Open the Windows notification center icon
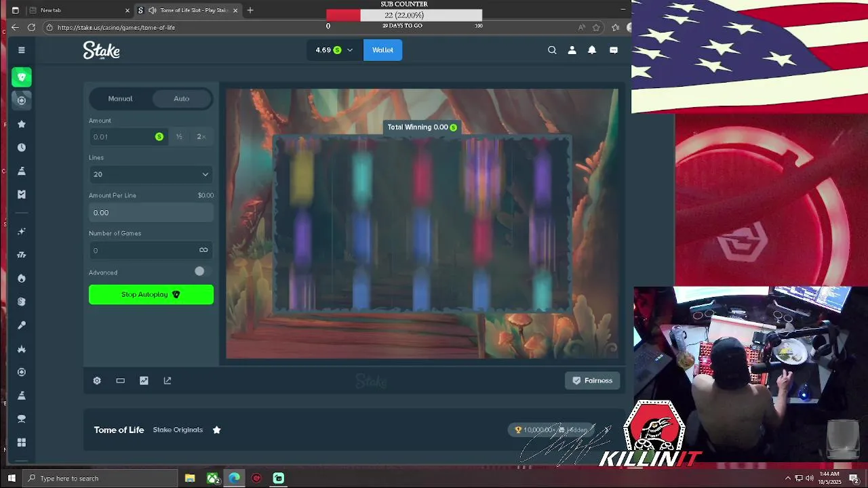This screenshot has height=488, width=868. (x=854, y=479)
